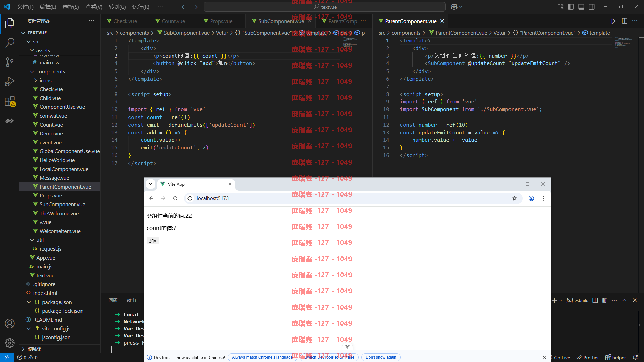The width and height of the screenshot is (644, 362).
Task: Expand the icons folder
Action: [x=36, y=81]
